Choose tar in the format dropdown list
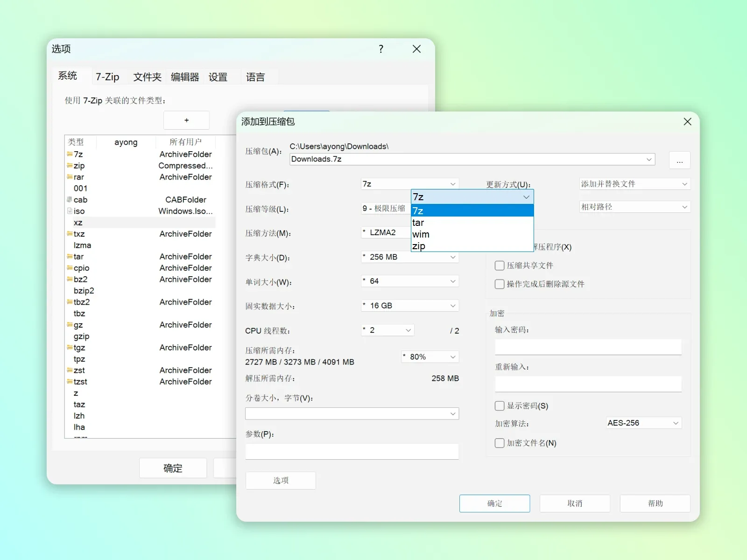 click(x=472, y=223)
